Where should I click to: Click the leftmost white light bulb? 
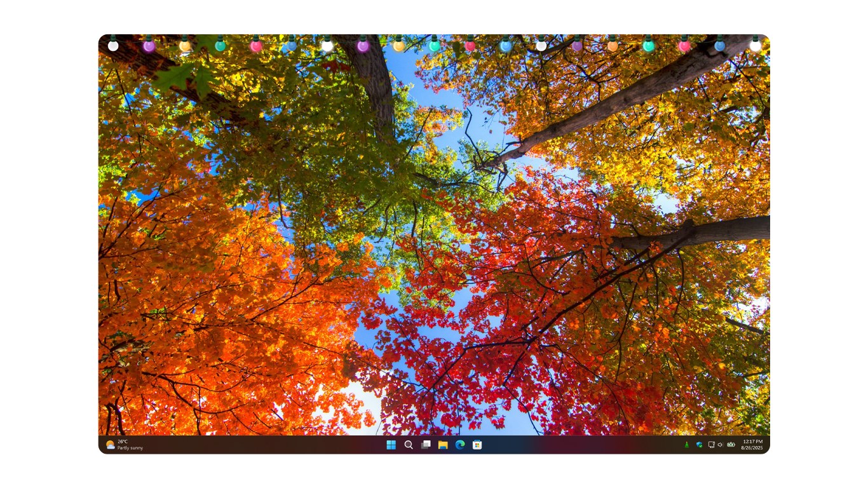[113, 45]
